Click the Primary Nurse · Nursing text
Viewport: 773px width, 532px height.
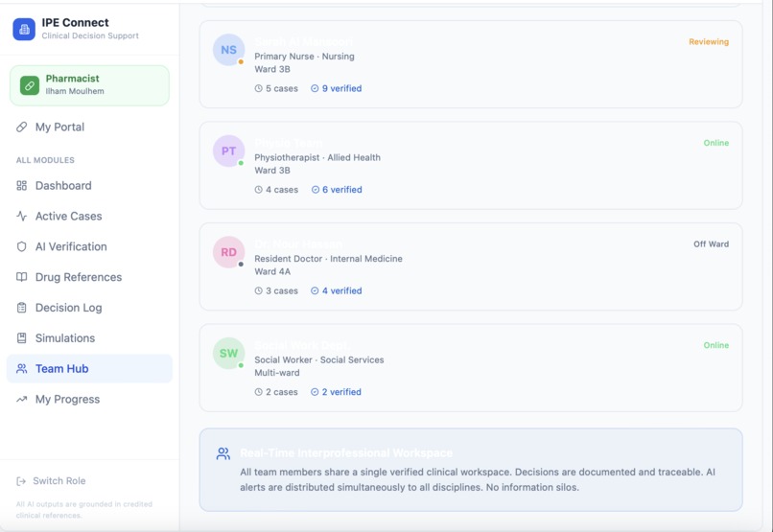tap(304, 57)
